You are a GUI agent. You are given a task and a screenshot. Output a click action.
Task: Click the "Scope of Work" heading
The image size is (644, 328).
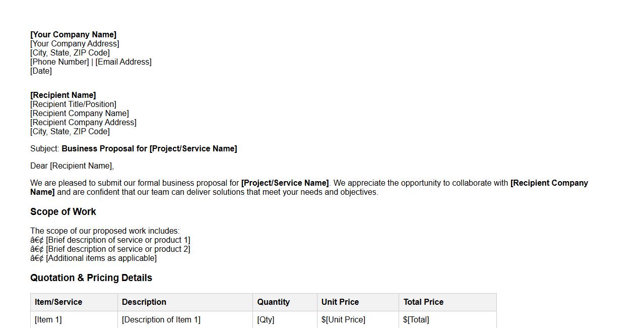[x=63, y=212]
